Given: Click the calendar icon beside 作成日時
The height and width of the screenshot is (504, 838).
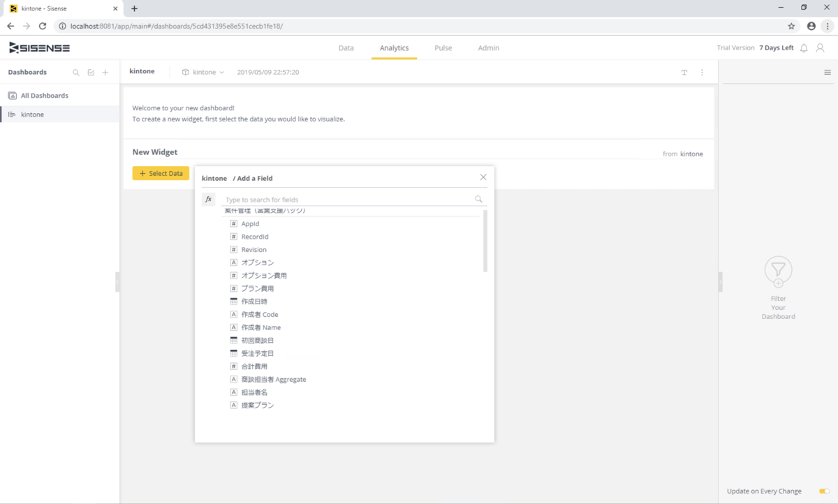Looking at the screenshot, I should (x=234, y=302).
